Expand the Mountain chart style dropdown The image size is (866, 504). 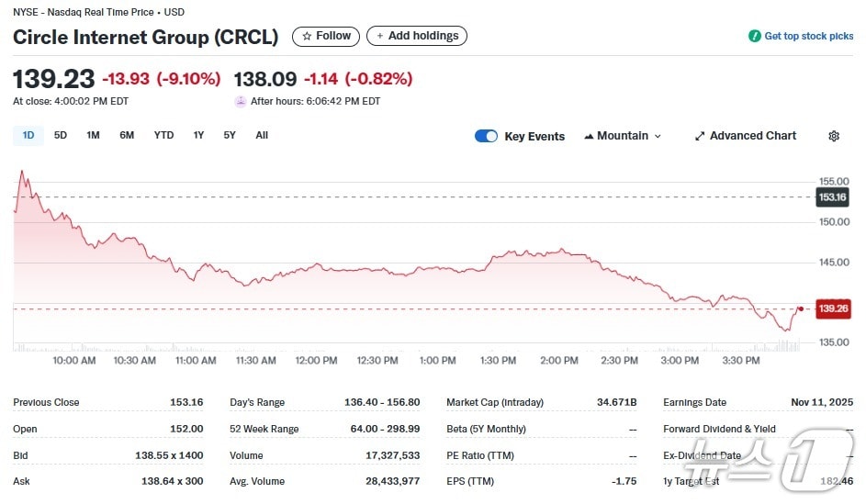pos(657,136)
